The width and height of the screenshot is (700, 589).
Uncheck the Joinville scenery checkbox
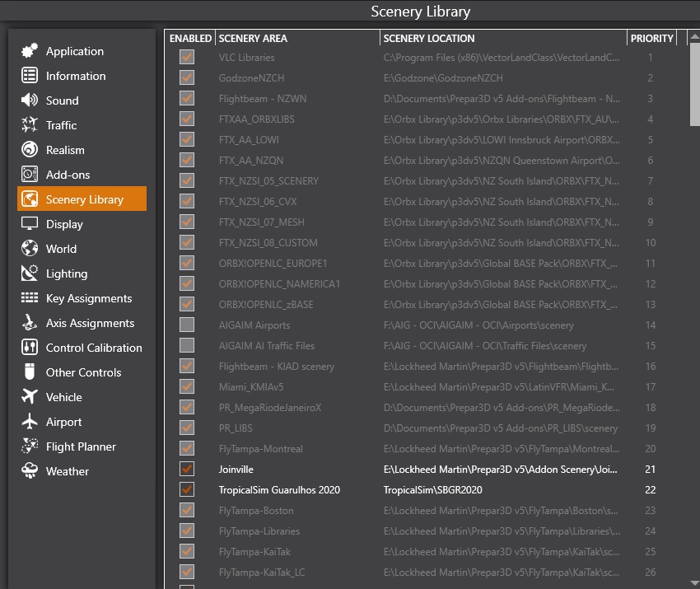pos(187,469)
